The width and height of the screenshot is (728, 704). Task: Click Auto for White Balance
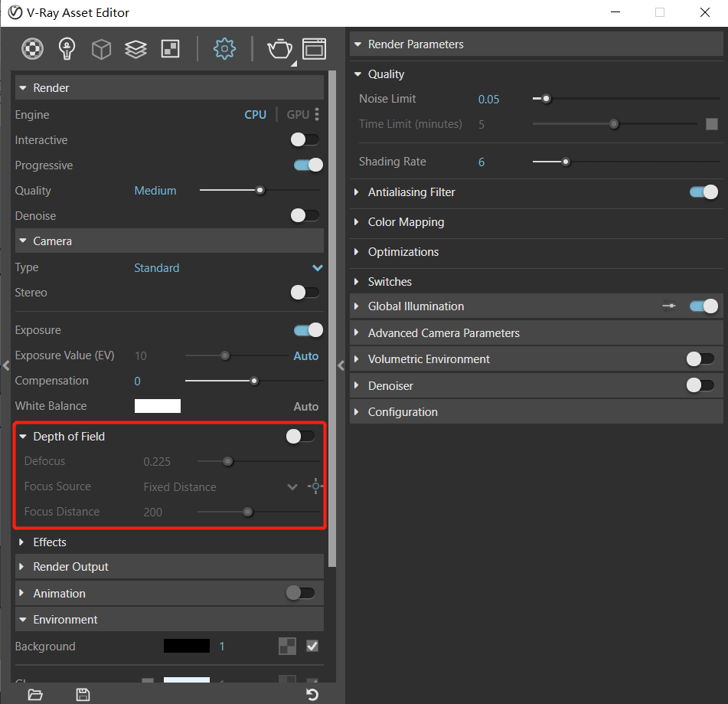(306, 407)
